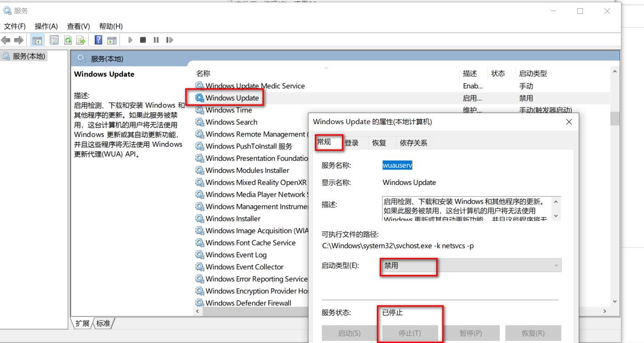The image size is (644, 343).
Task: Open the 帮助(H) menu
Action: 111,26
